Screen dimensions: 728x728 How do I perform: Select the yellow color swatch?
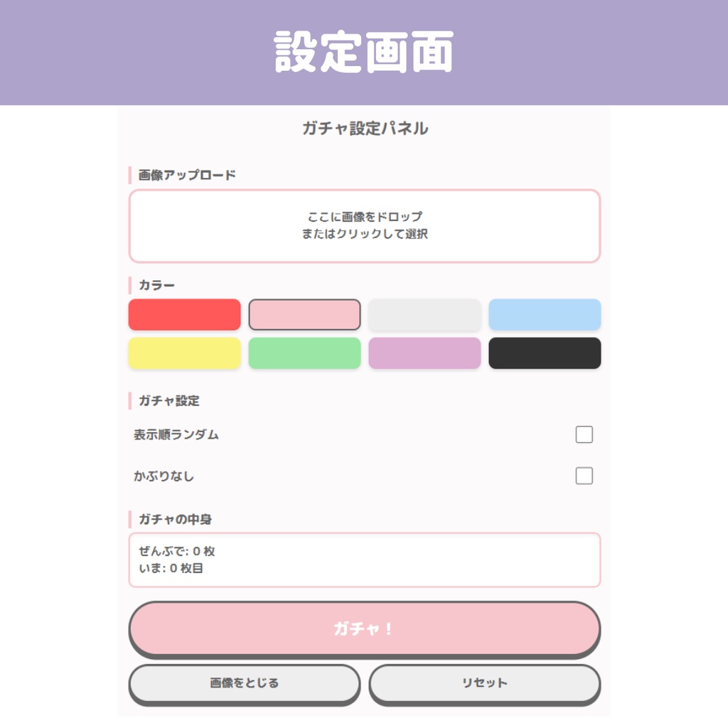point(184,353)
